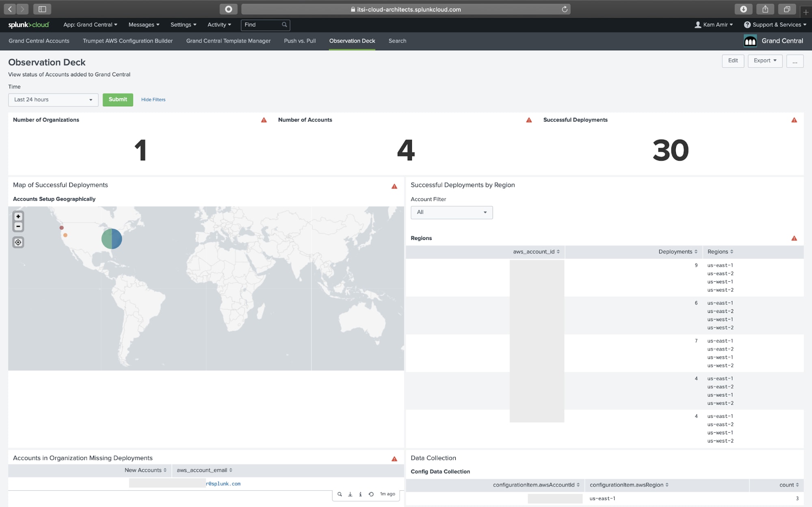Zoom out on the map
This screenshot has width=812, height=507.
[18, 227]
